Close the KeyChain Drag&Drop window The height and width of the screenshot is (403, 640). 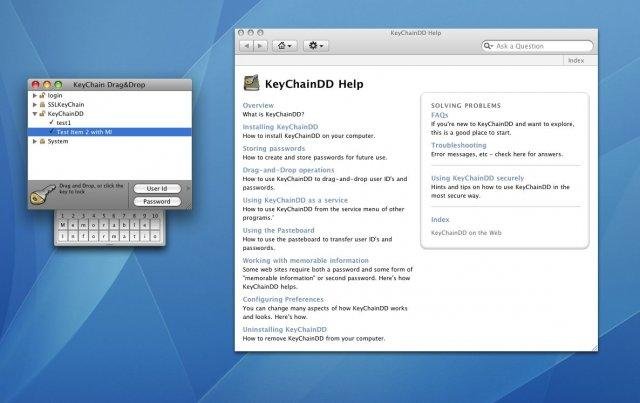36,85
